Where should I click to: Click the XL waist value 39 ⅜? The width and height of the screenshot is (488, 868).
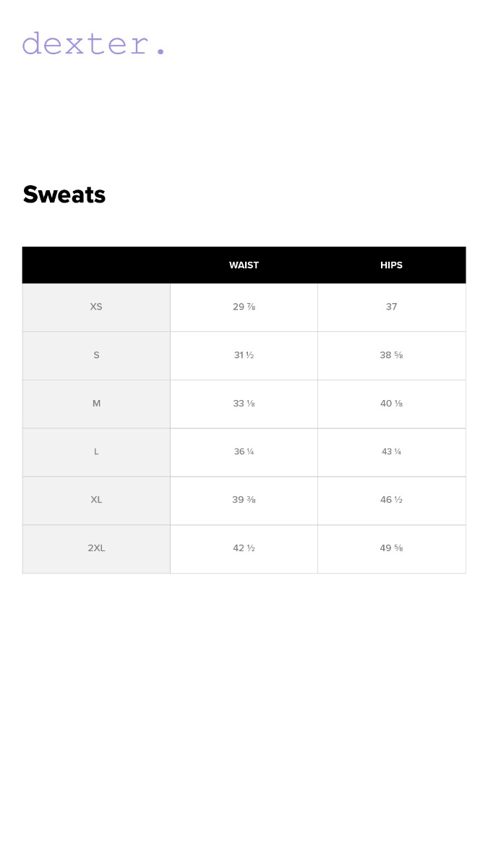(x=244, y=500)
